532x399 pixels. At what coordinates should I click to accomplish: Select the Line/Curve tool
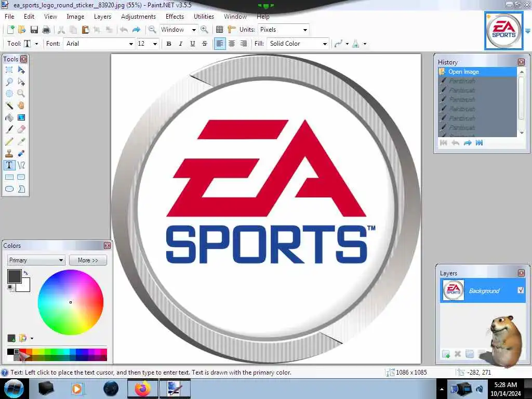point(21,165)
